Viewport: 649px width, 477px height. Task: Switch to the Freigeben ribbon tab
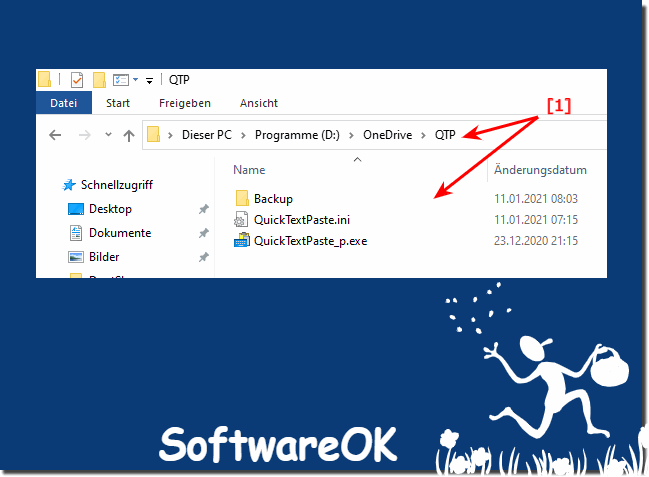tap(185, 103)
